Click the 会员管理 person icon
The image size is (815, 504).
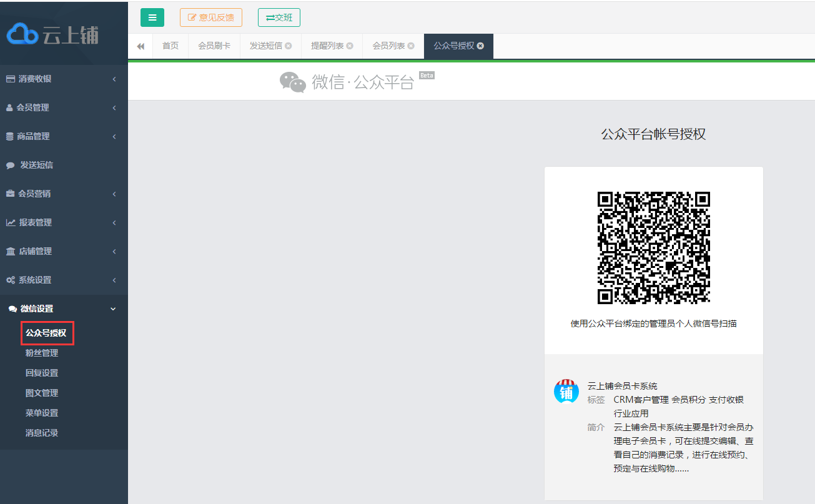(9, 107)
